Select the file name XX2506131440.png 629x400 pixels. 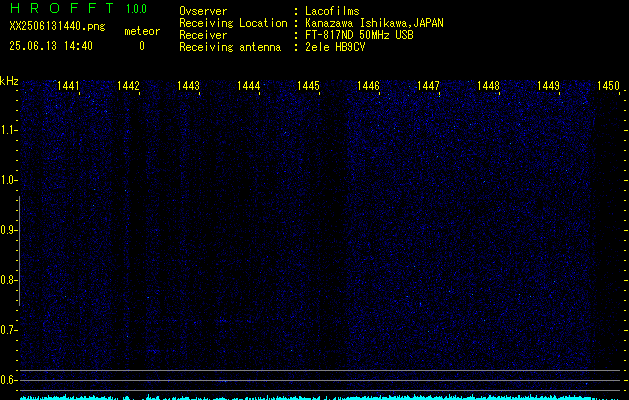[57, 27]
